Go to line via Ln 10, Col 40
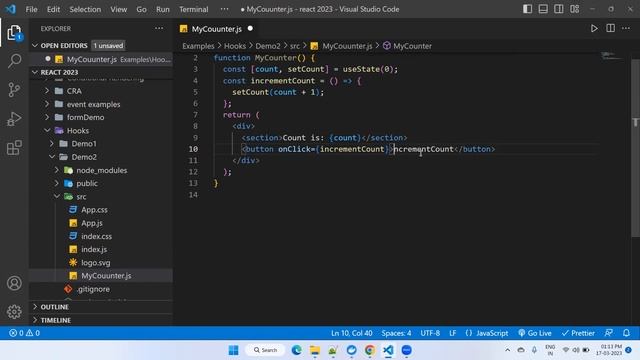 [x=351, y=333]
